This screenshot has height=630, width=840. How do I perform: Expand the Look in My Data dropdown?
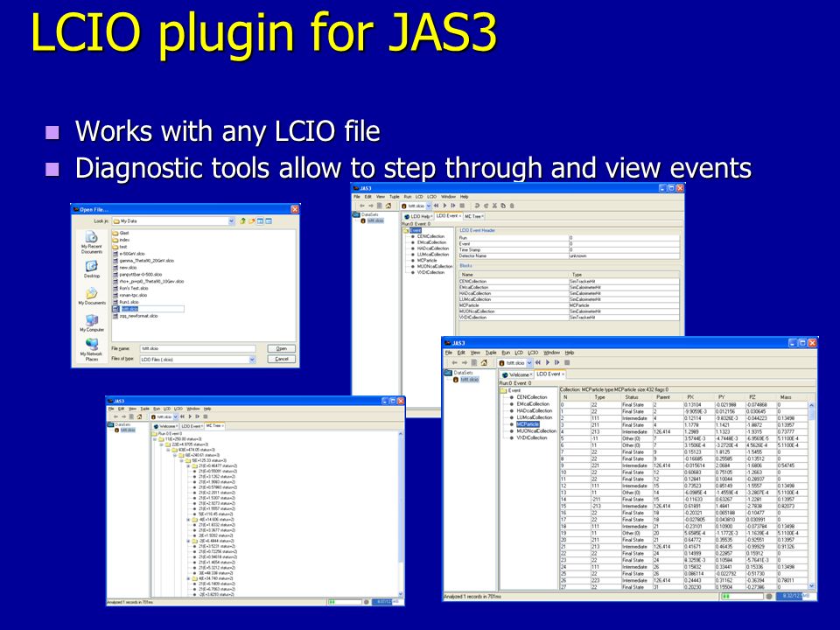231,220
